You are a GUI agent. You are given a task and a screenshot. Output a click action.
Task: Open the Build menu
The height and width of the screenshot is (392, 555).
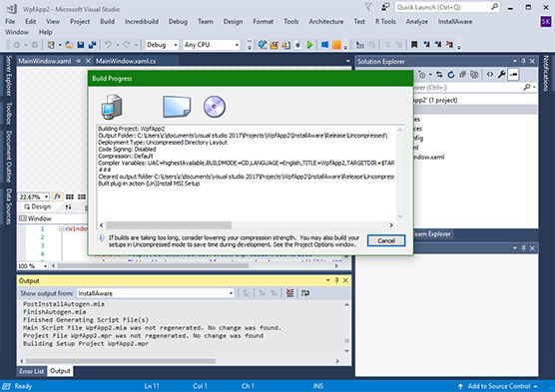pos(107,22)
